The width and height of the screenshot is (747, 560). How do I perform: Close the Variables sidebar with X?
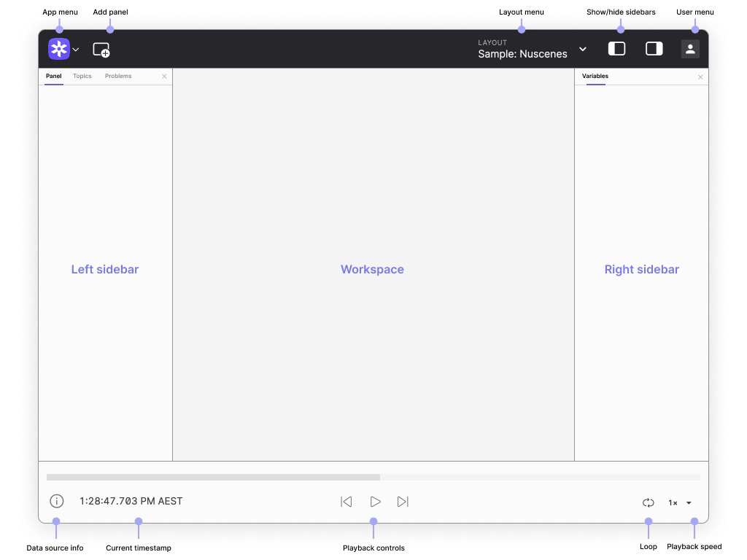[x=700, y=77]
